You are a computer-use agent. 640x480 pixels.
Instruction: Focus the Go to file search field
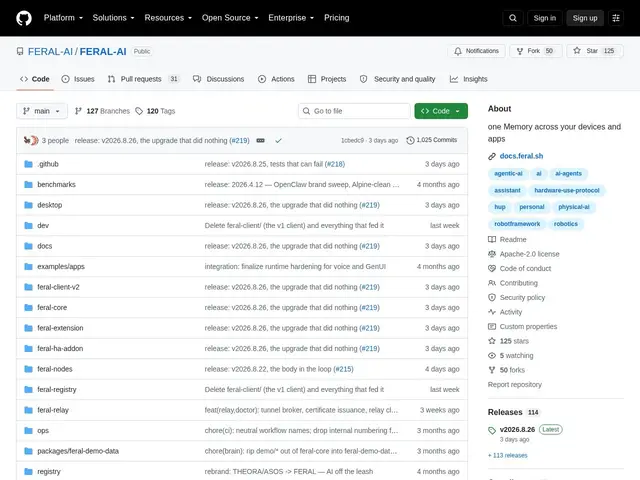click(354, 111)
